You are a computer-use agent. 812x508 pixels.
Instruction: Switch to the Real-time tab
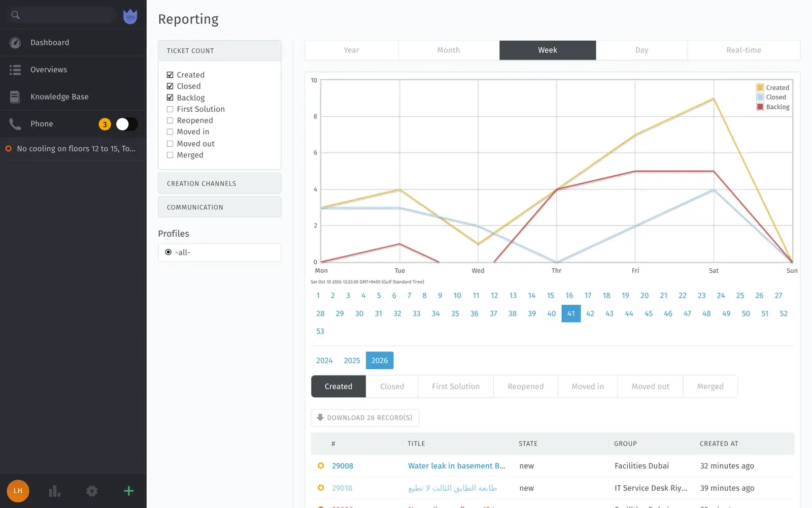pyautogui.click(x=743, y=50)
